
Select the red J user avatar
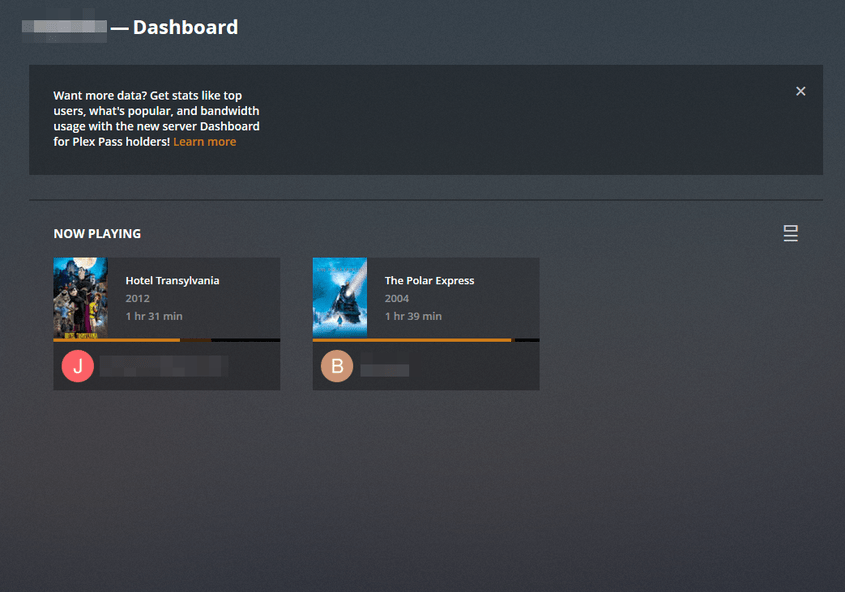(78, 366)
